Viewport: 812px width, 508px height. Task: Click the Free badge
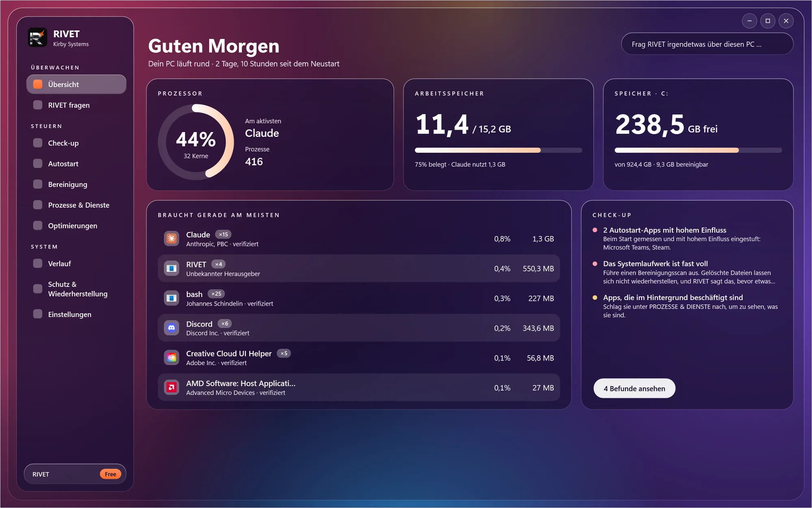(x=110, y=474)
